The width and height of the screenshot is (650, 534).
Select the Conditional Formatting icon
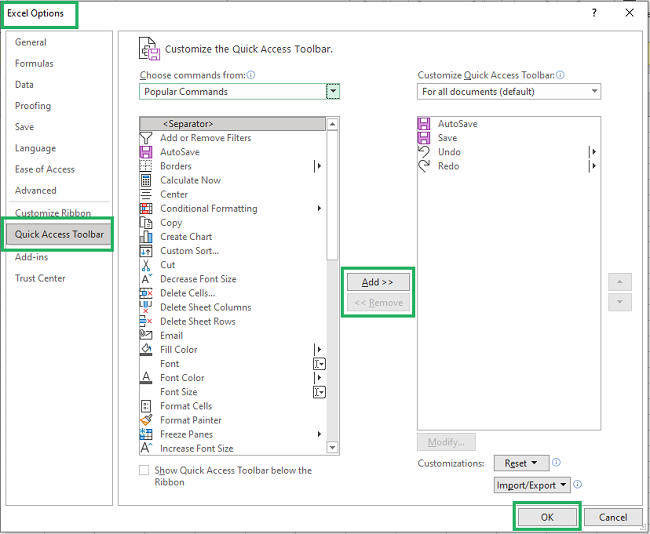click(146, 209)
